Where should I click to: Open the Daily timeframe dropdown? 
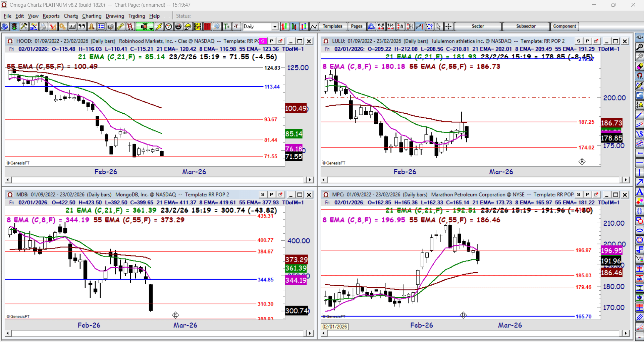point(275,26)
